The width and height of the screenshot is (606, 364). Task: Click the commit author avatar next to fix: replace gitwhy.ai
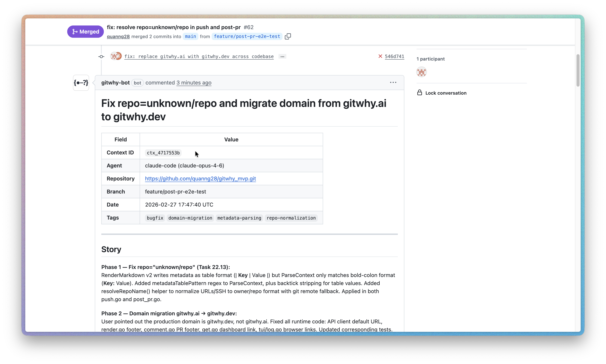pyautogui.click(x=116, y=56)
